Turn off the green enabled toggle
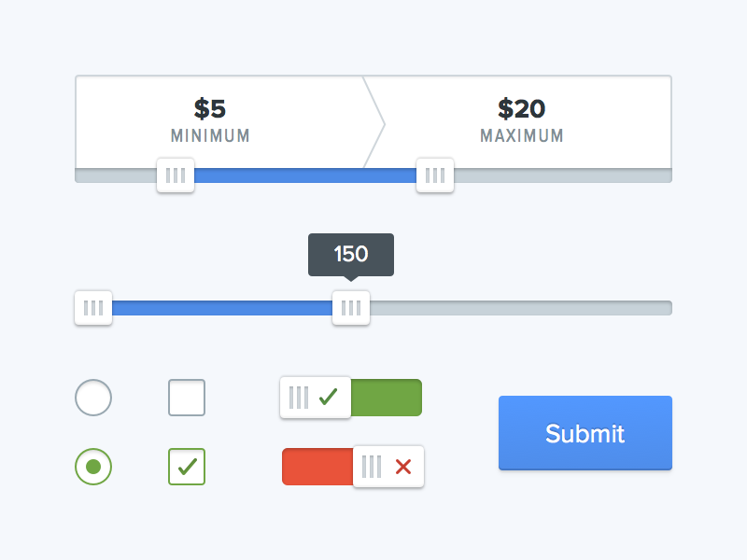Screen dimensions: 747x560 click(351, 397)
